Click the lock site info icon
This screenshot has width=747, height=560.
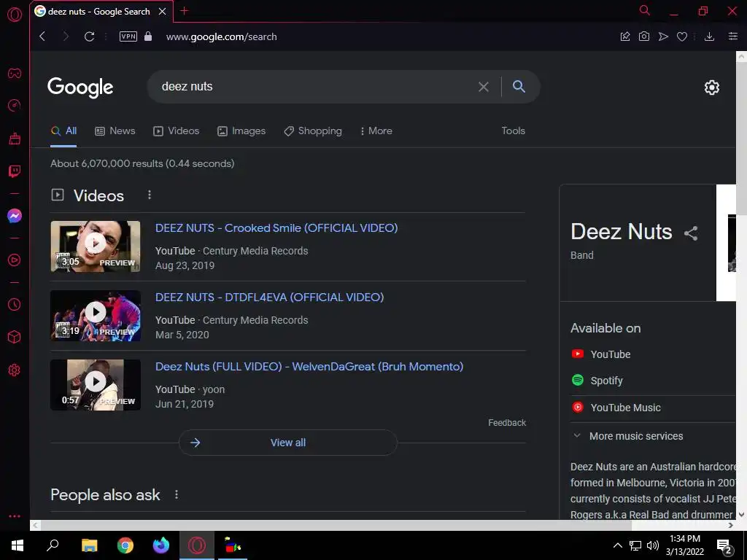click(148, 36)
